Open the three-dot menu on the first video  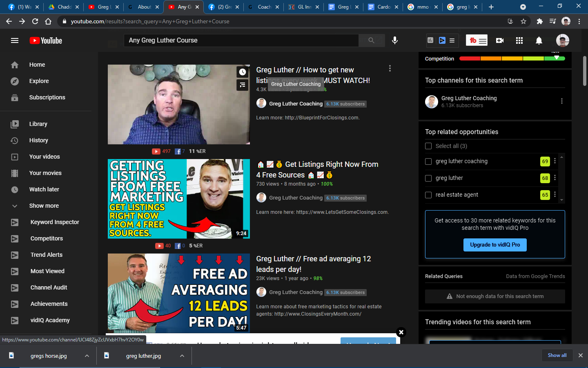point(390,69)
